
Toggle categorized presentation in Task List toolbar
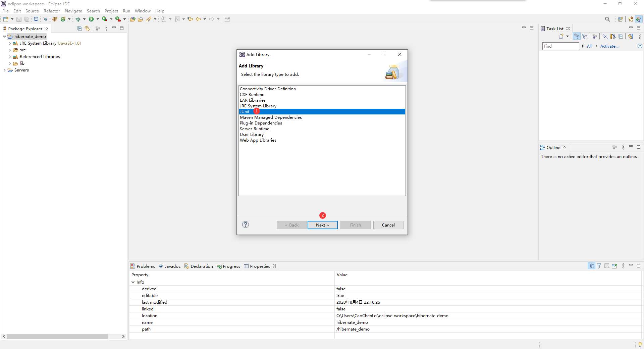pos(577,36)
